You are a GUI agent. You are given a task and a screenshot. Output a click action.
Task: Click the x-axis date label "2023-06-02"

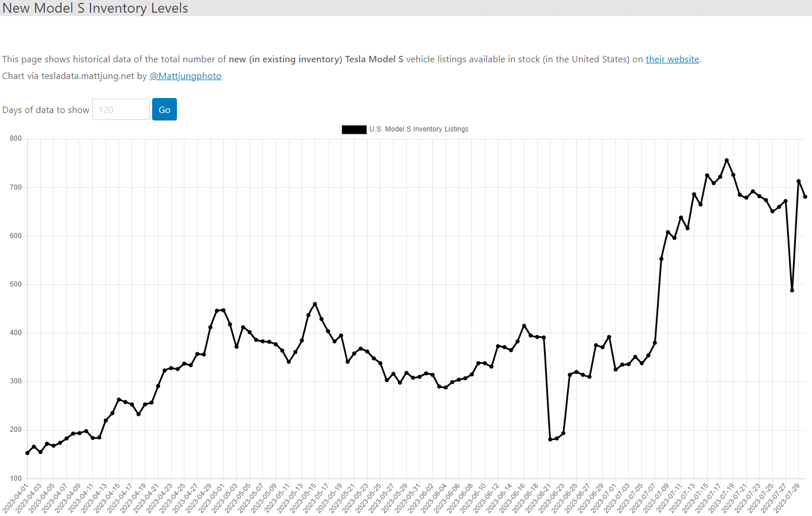click(420, 497)
